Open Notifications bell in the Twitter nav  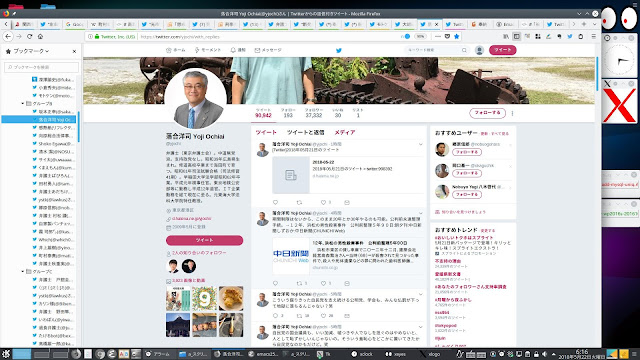[x=238, y=50]
